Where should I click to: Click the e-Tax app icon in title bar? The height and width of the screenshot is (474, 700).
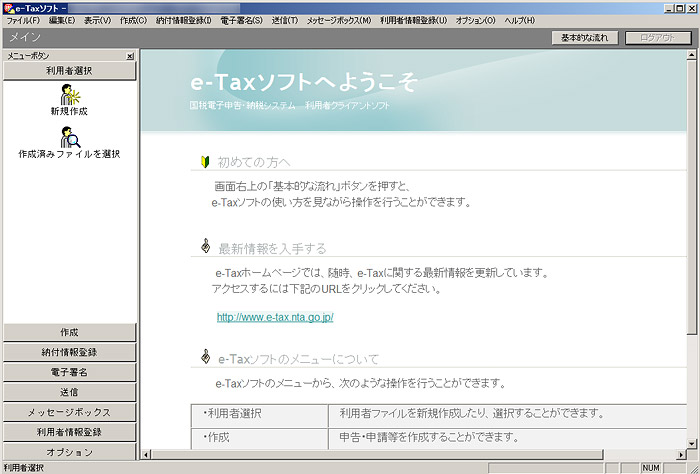click(x=8, y=8)
